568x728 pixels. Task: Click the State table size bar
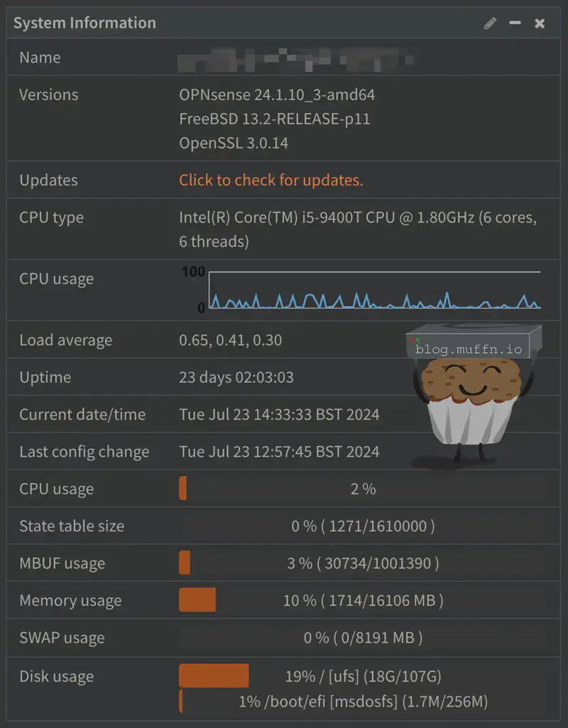coord(363,526)
